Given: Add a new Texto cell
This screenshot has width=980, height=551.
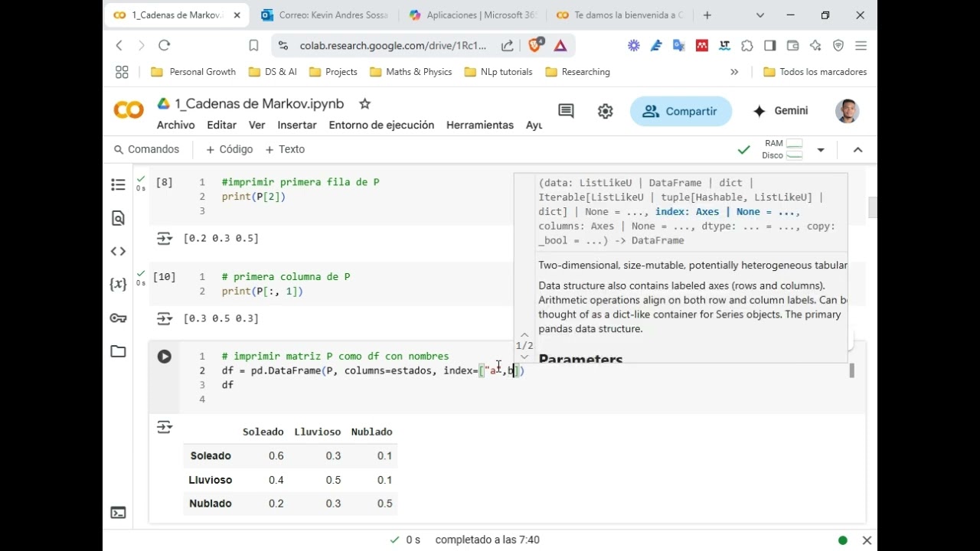Looking at the screenshot, I should 285,149.
